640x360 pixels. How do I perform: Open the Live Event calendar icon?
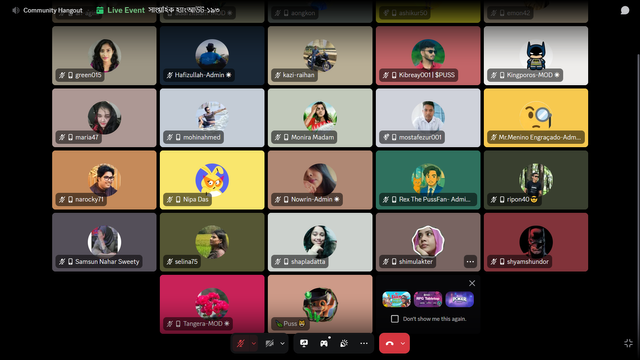coord(100,10)
